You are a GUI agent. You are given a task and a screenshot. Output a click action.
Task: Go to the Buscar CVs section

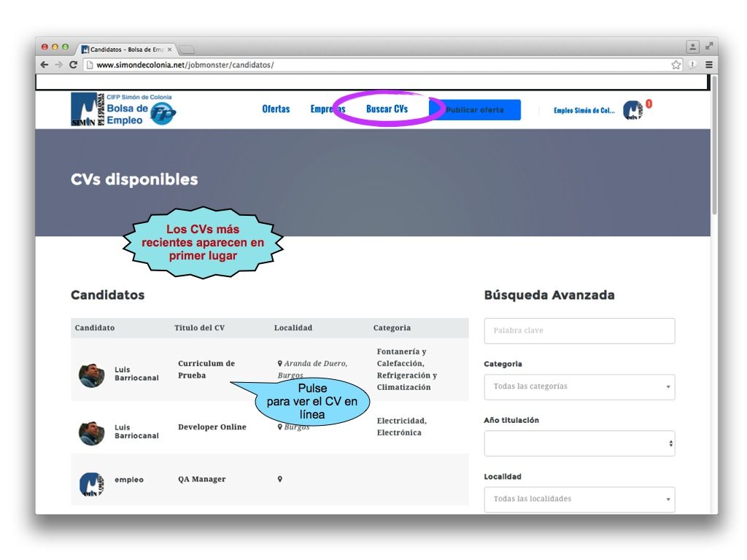coord(387,109)
